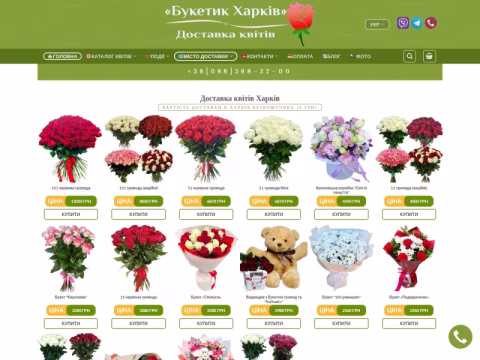The width and height of the screenshot is (480, 360).
Task: Go to ГОЛОВНА home menu item
Action: click(62, 56)
